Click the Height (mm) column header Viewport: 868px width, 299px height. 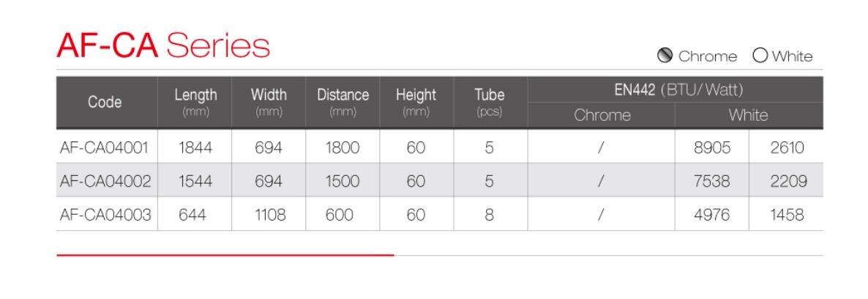click(x=416, y=102)
